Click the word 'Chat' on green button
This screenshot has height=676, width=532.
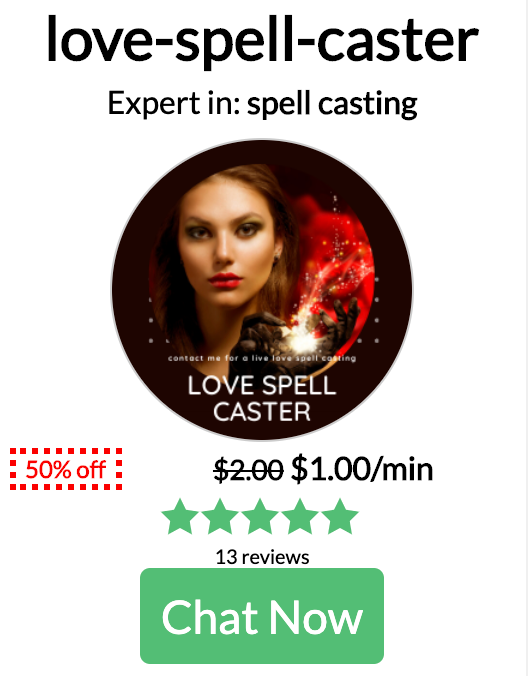click(x=210, y=617)
